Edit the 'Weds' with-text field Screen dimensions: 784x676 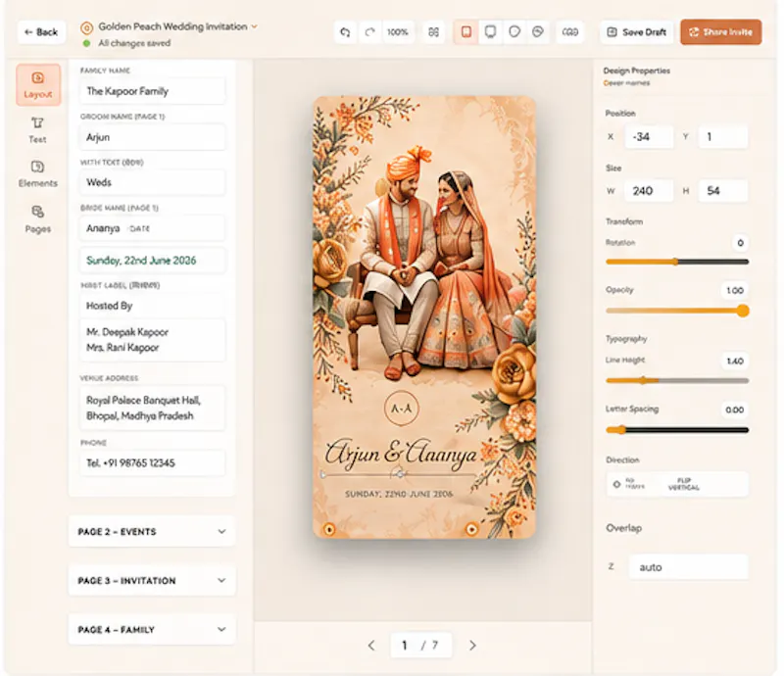(x=152, y=182)
